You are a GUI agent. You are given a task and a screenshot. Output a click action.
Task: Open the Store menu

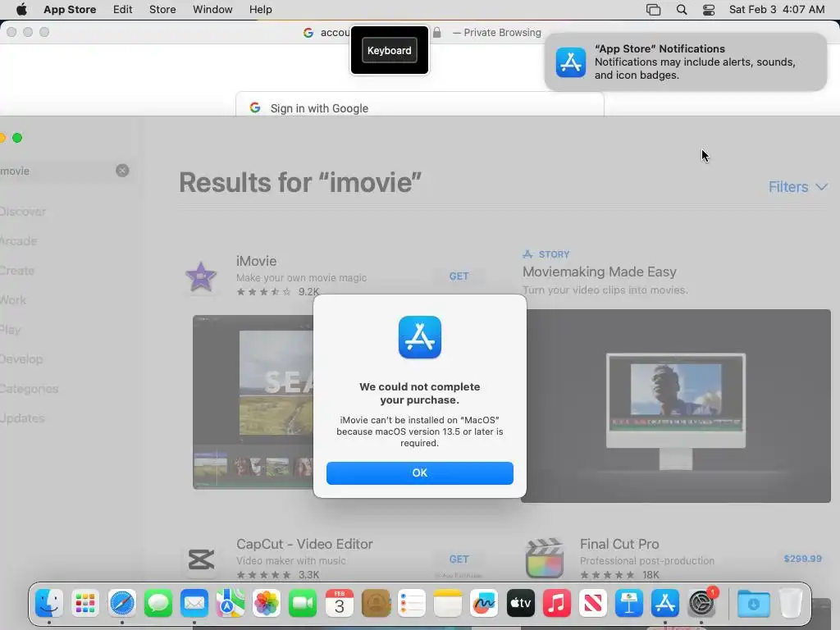162,9
